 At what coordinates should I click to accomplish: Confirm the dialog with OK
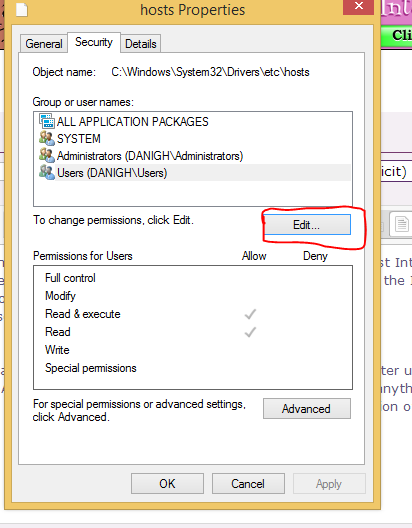pos(167,484)
